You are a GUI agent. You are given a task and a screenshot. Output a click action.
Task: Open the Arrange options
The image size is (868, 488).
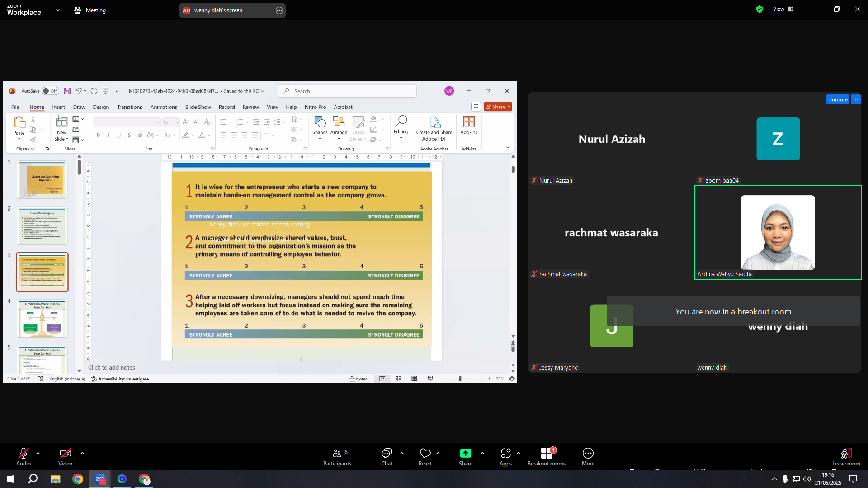339,128
